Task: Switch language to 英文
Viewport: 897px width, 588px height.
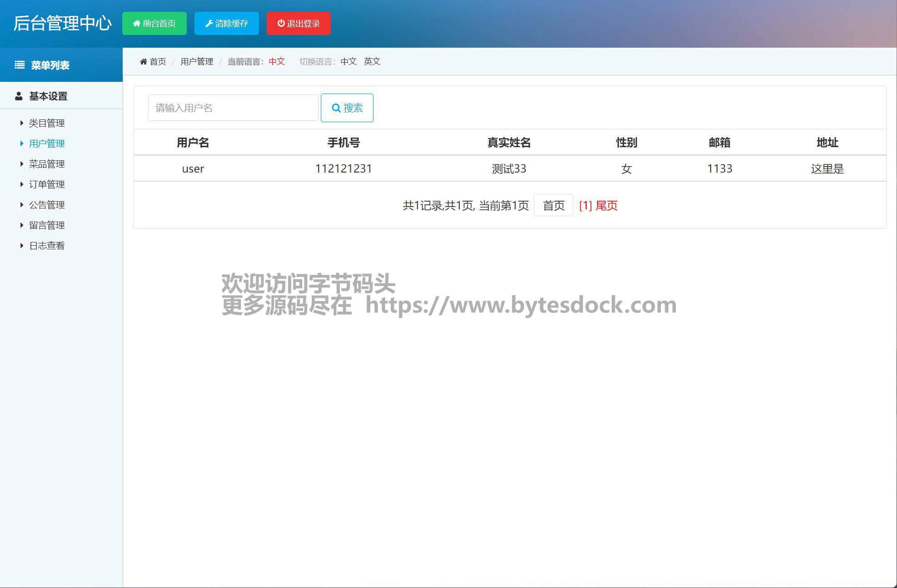Action: click(372, 61)
